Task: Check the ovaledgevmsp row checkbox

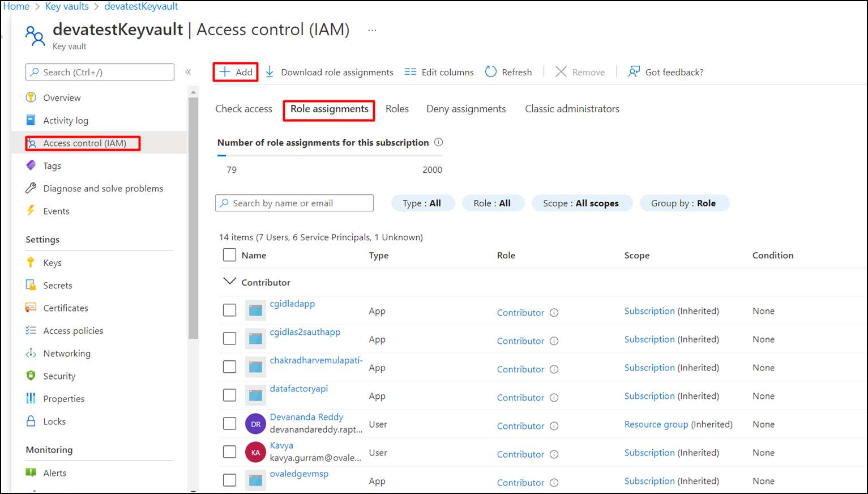Action: (229, 480)
